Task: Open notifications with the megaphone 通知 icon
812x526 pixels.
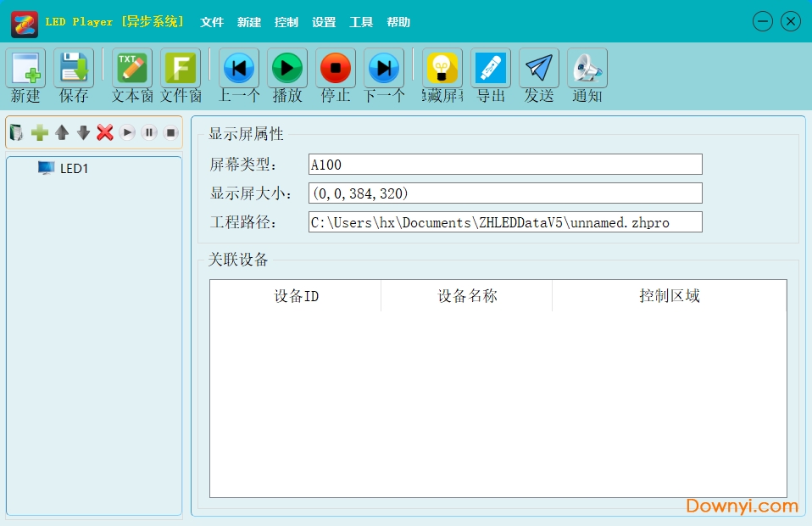Action: pos(587,68)
